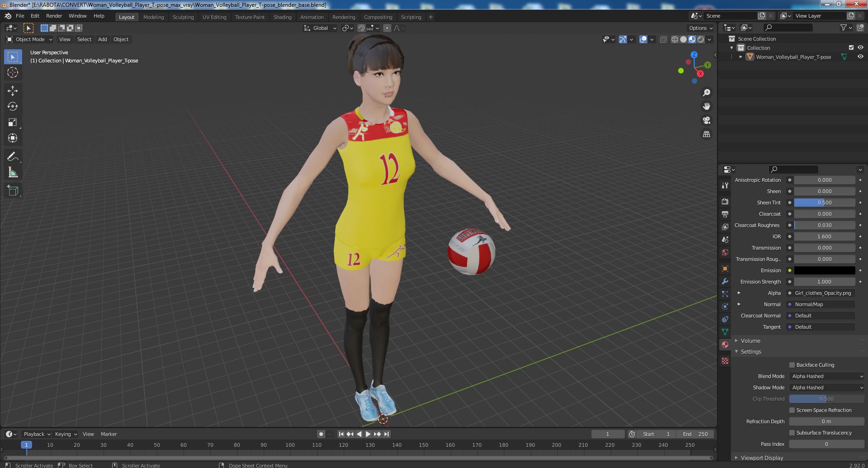Viewport: 868px width, 468px height.
Task: Select the Annotate tool
Action: click(x=13, y=157)
